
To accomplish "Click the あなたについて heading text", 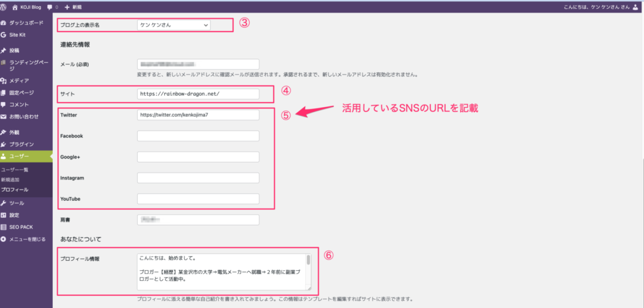I will (80, 239).
